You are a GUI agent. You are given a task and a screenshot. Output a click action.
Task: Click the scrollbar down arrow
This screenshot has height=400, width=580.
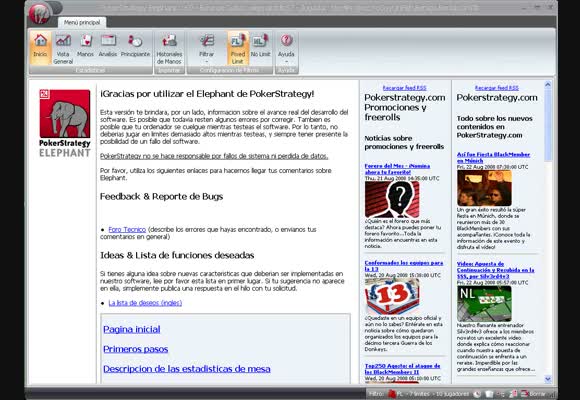[x=548, y=379]
